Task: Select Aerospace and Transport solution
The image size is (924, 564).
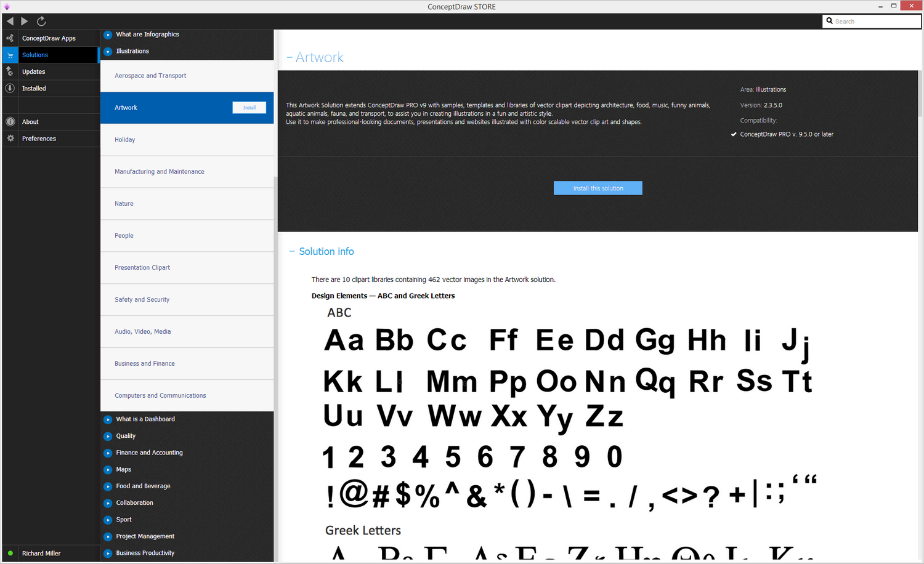Action: click(x=187, y=76)
